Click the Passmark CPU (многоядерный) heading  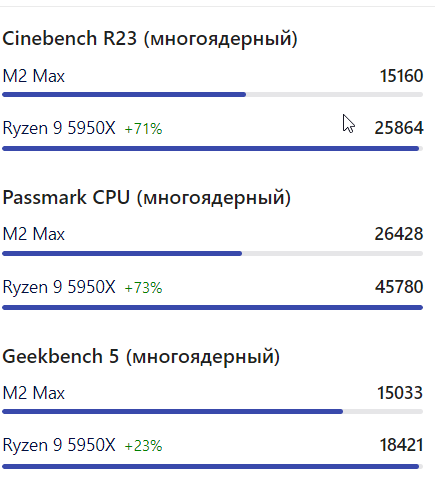point(147,197)
